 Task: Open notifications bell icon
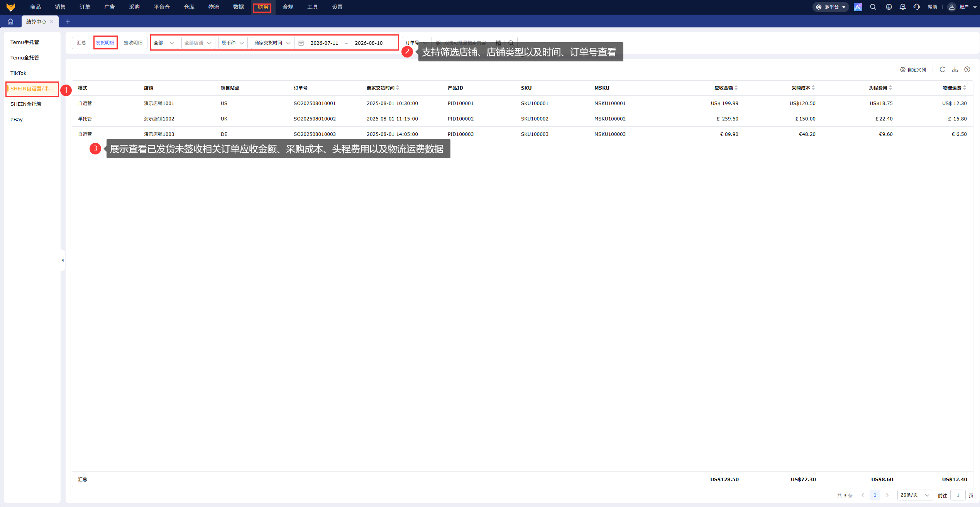coord(902,7)
